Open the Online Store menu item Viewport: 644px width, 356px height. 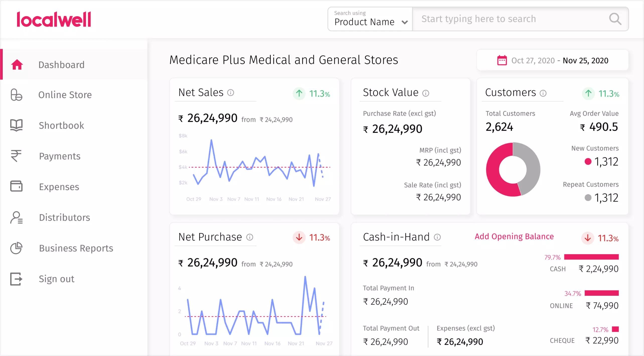tap(65, 95)
